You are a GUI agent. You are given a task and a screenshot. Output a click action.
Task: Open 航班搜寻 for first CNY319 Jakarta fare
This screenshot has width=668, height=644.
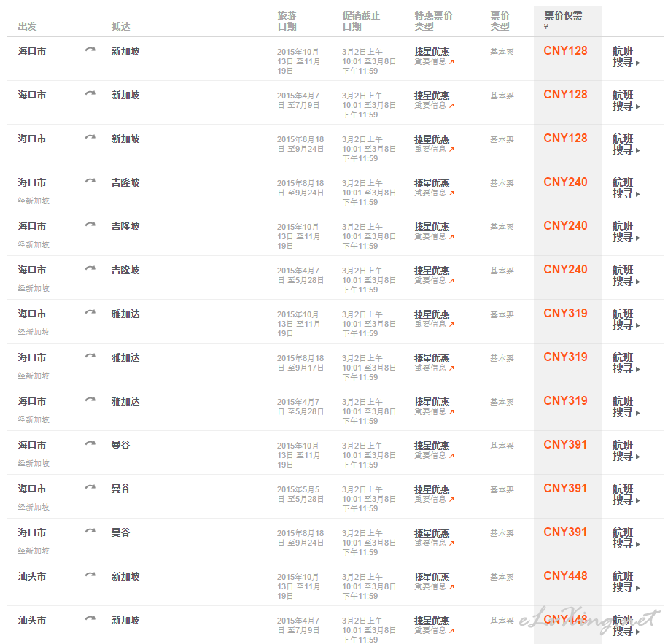[x=626, y=319]
